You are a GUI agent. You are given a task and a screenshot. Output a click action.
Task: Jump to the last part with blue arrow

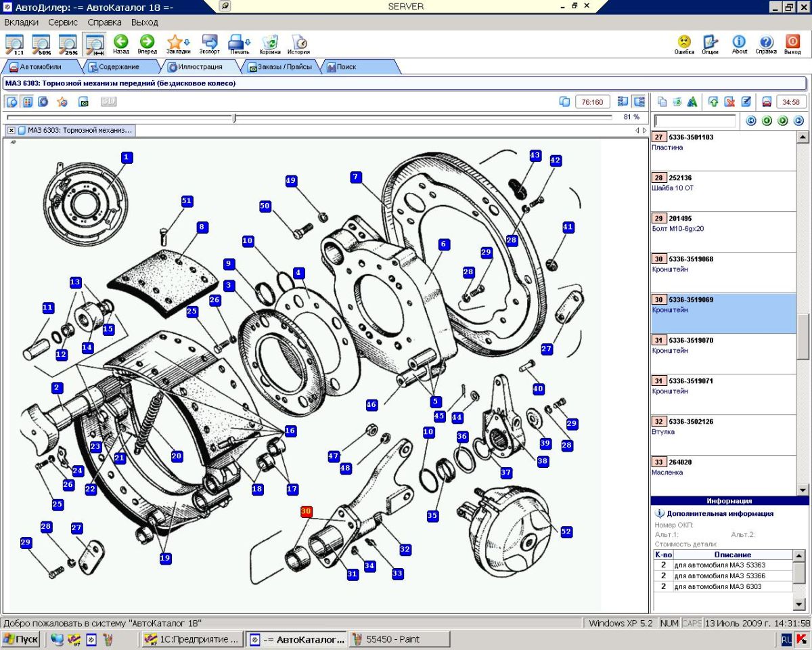point(798,121)
